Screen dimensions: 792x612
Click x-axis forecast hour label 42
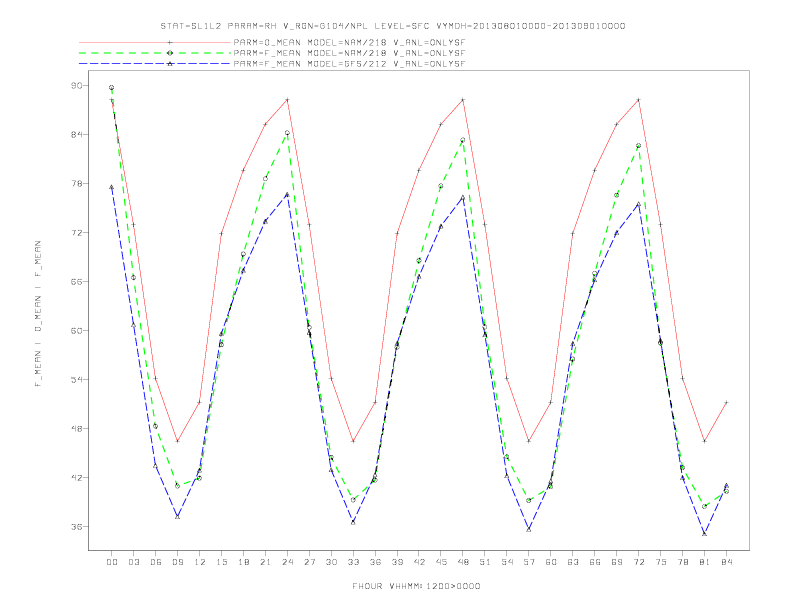click(x=419, y=562)
